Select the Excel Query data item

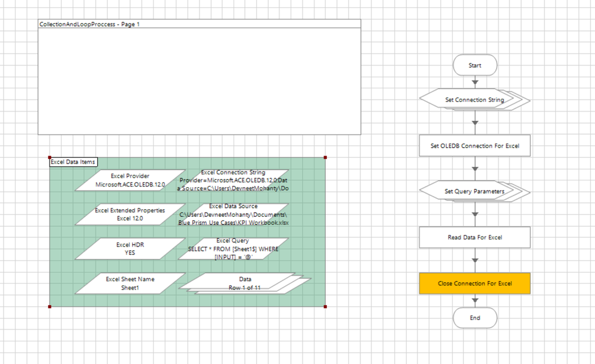coord(233,248)
